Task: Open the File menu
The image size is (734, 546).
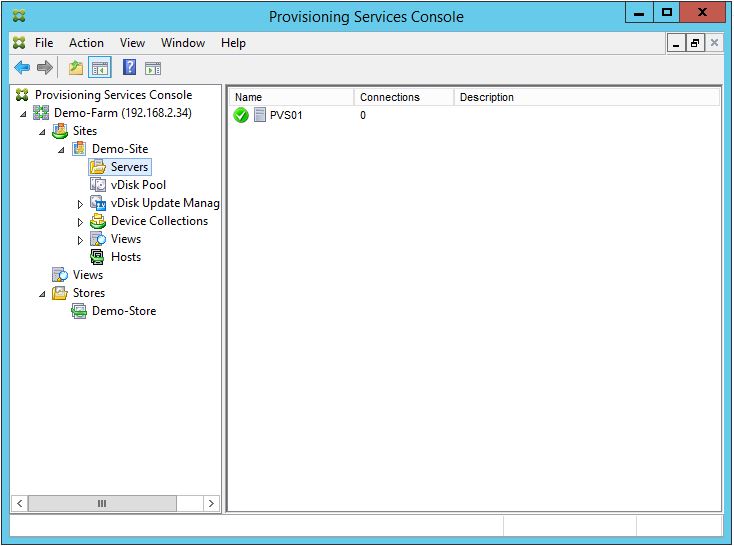Action: tap(44, 43)
